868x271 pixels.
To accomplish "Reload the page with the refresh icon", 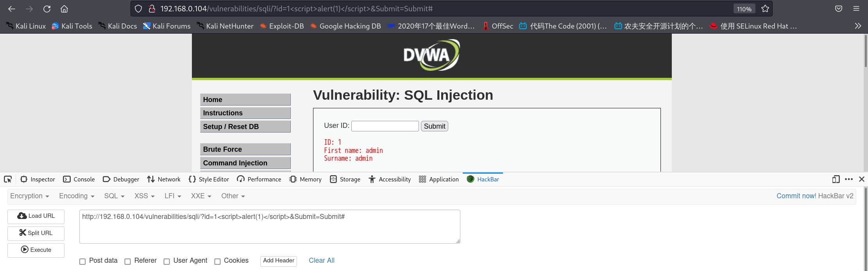I will [47, 9].
